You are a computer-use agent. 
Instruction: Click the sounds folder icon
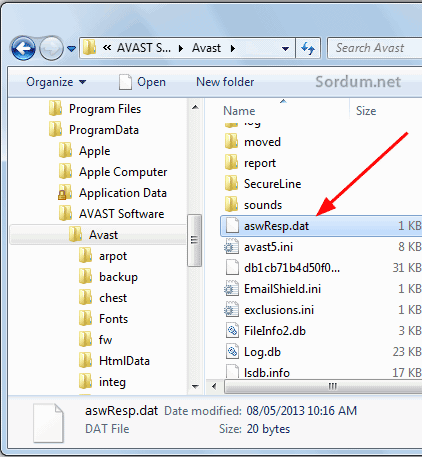pyautogui.click(x=231, y=205)
